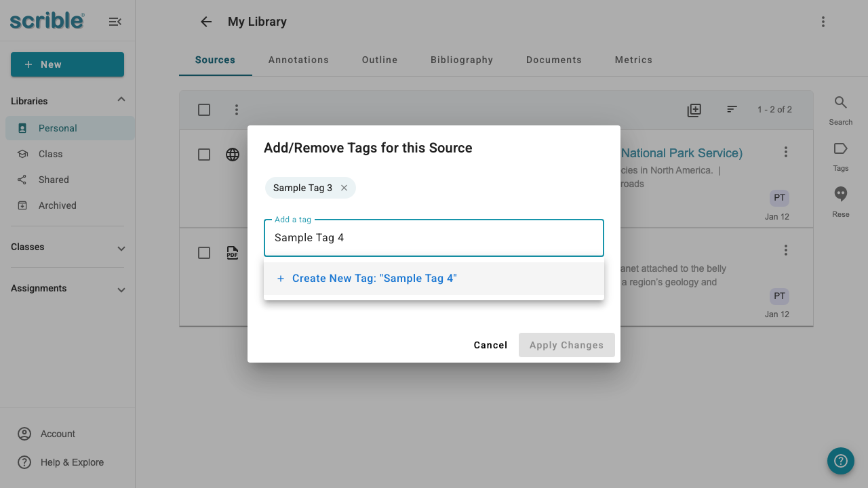Open Help & Explore link
Image resolution: width=868 pixels, height=488 pixels.
pyautogui.click(x=72, y=462)
